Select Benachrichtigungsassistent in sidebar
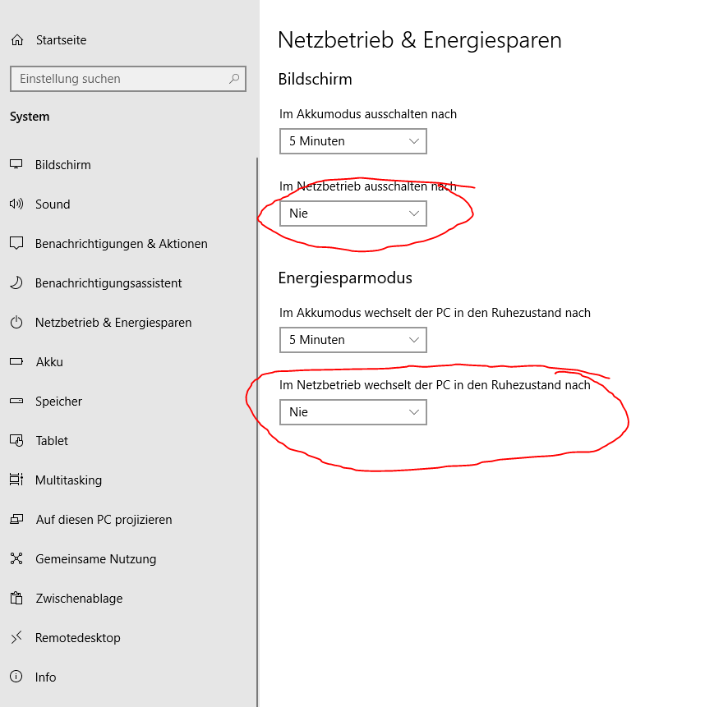Viewport: 728px width, 707px height. click(x=108, y=283)
